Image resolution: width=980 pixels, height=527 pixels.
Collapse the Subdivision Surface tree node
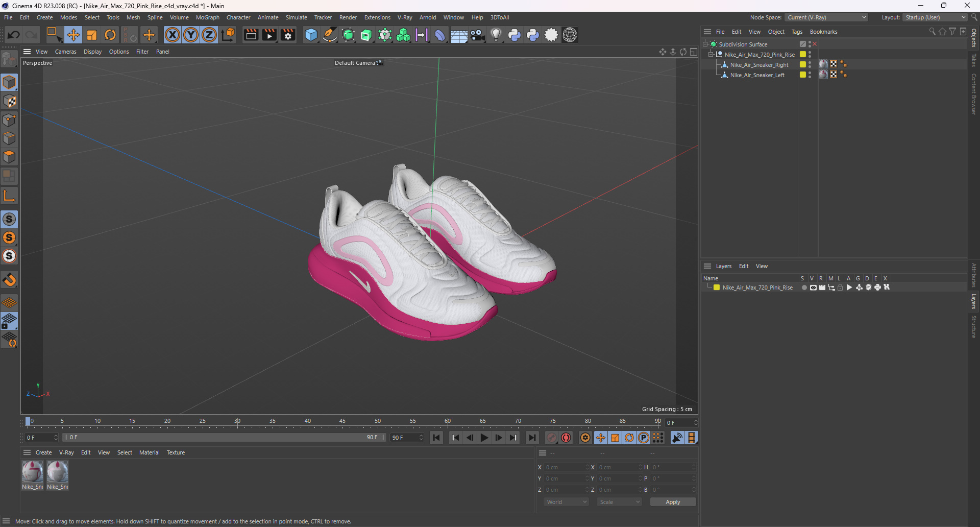point(705,44)
